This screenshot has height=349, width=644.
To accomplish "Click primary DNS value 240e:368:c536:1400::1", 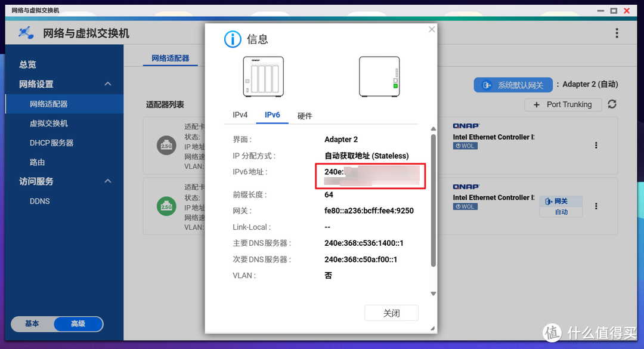I will 364,243.
